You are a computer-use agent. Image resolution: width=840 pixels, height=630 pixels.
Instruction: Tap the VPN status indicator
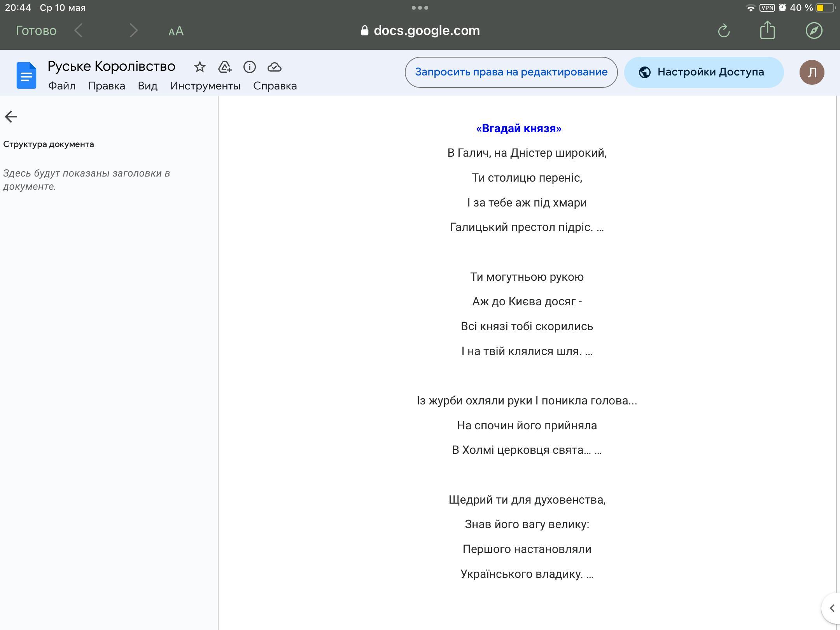767,8
